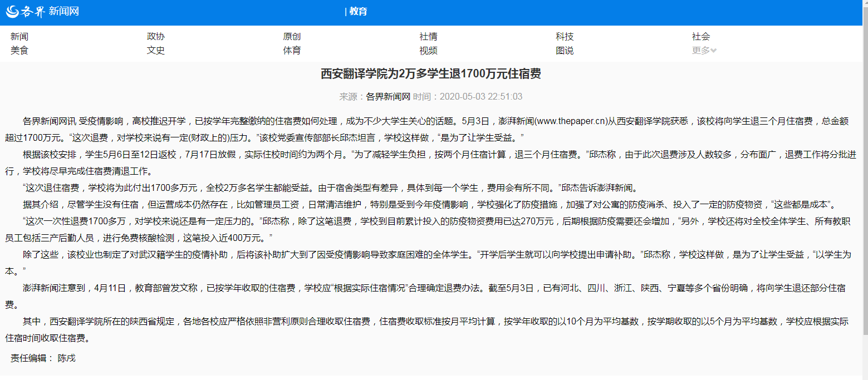Click article title about 西安翻译学院 refund
The height and width of the screenshot is (380, 868).
coord(431,74)
